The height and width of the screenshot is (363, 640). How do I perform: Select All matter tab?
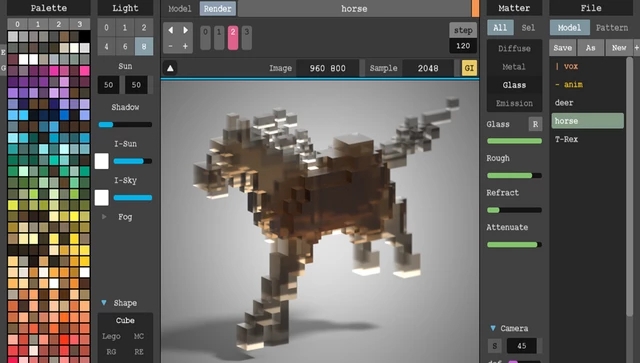click(500, 28)
